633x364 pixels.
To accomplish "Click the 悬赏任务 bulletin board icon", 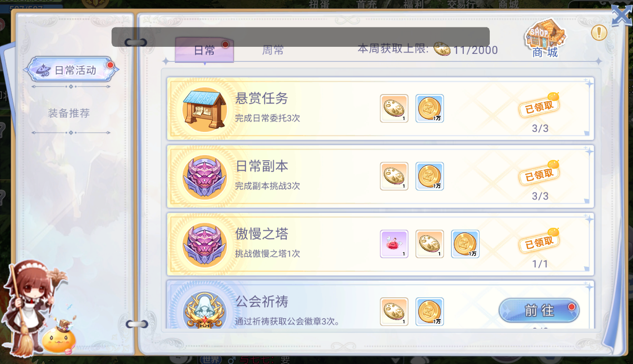I will pyautogui.click(x=205, y=109).
